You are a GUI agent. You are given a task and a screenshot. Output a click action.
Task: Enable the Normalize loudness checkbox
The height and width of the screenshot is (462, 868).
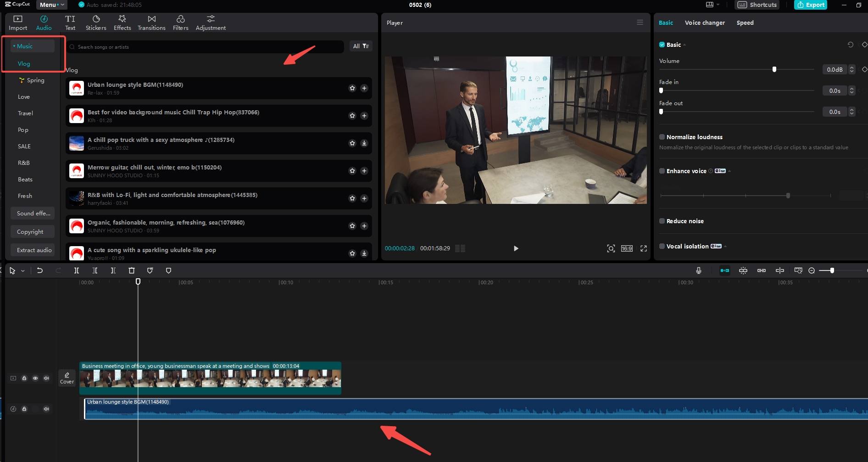click(x=662, y=137)
